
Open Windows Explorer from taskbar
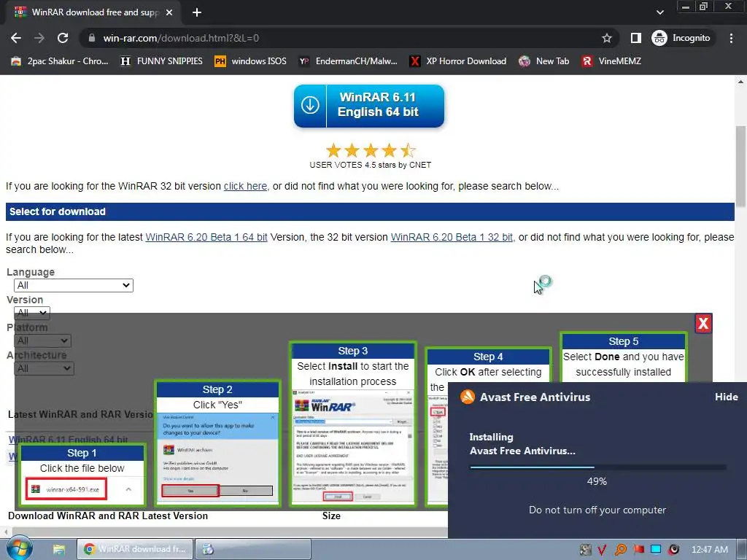59,549
